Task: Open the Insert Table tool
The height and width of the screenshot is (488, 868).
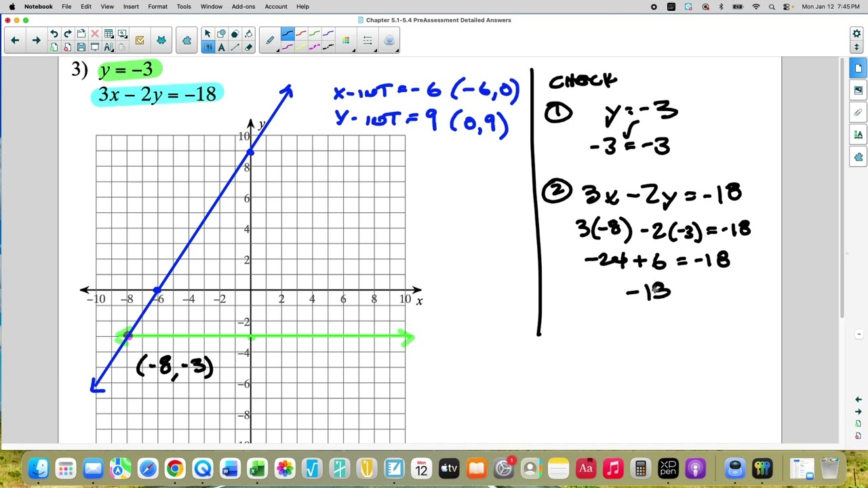Action: click(108, 34)
